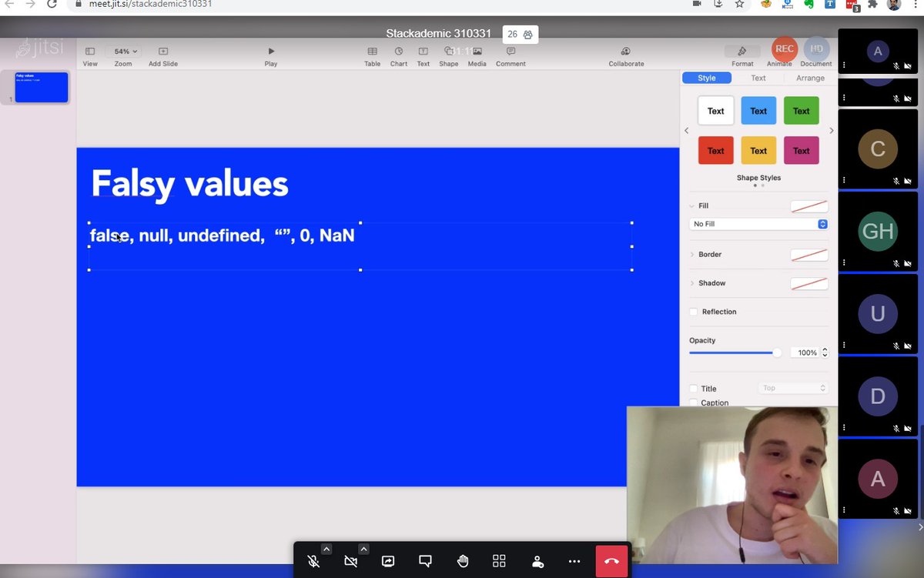Click the Fill color well
This screenshot has height=578, width=924.
click(x=809, y=206)
